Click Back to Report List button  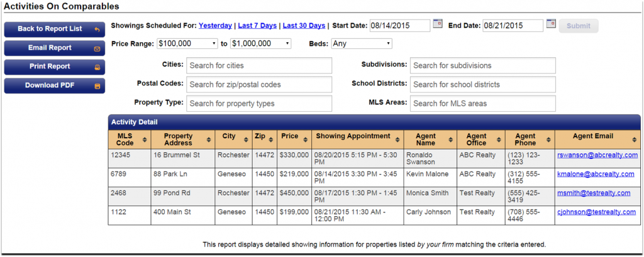coord(55,29)
